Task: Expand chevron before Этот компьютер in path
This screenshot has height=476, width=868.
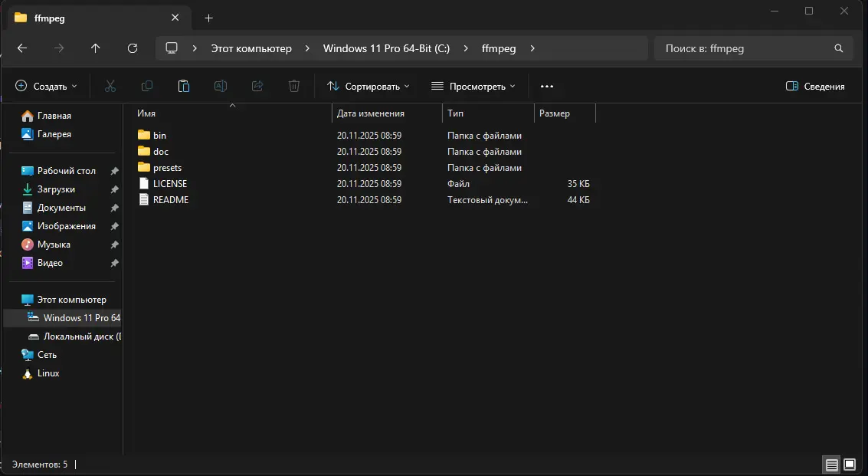Action: tap(195, 49)
